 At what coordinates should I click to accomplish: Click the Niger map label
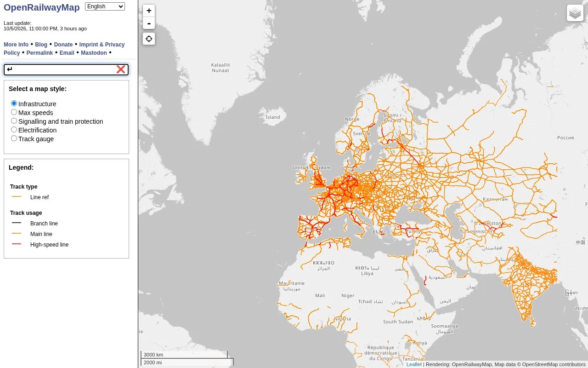pyautogui.click(x=348, y=296)
